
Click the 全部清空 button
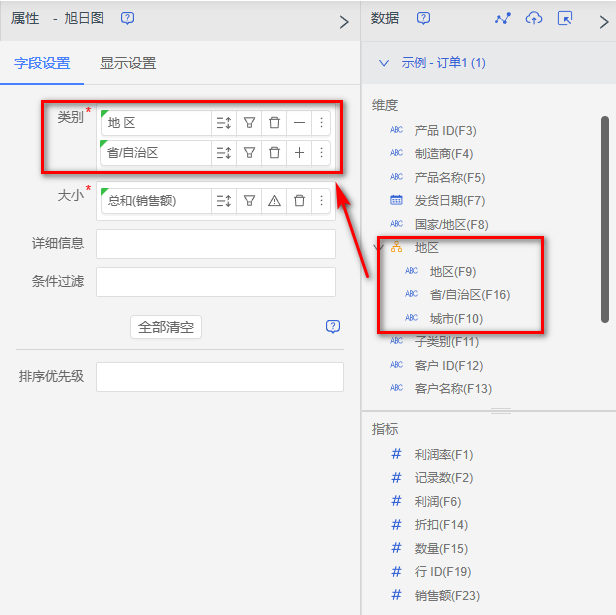[166, 327]
